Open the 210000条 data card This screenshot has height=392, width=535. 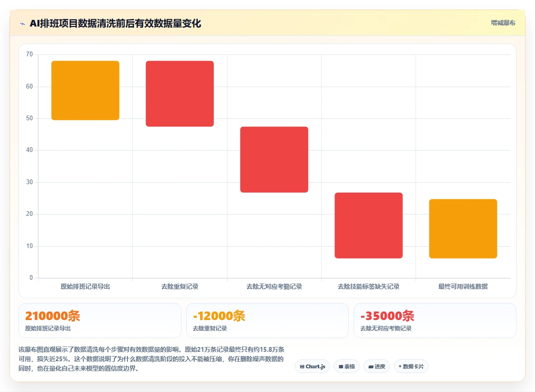[x=100, y=321]
